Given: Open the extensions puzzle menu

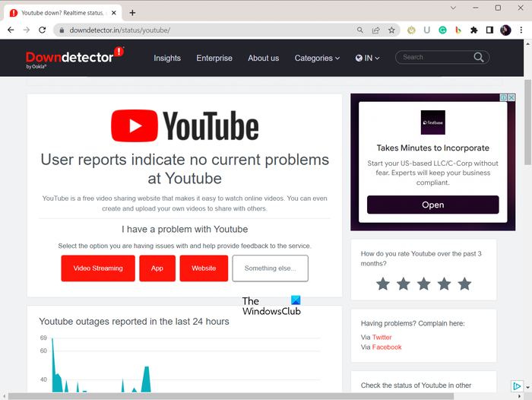Looking at the screenshot, I should point(474,30).
